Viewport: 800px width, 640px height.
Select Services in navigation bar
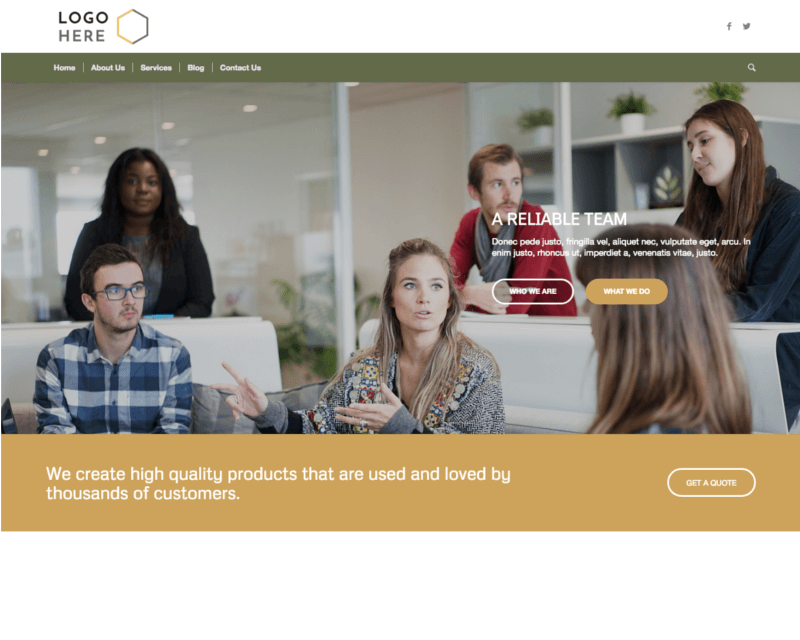pos(156,68)
